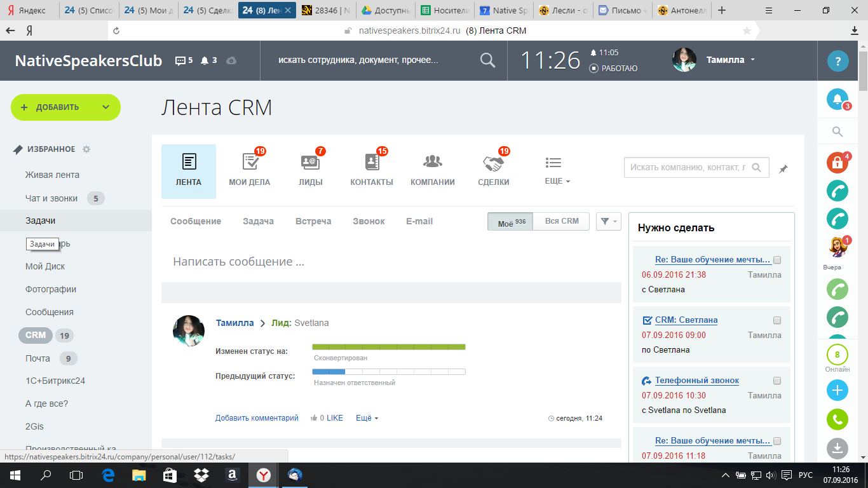Open the Companies (КОМПАНИИ) icon
The image size is (868, 488).
(432, 163)
